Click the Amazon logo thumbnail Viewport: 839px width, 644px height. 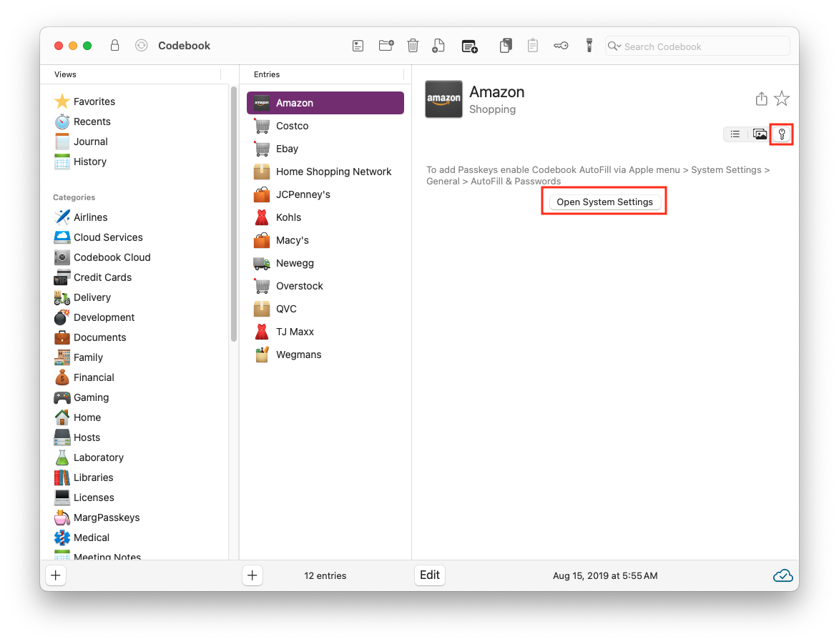pos(443,99)
